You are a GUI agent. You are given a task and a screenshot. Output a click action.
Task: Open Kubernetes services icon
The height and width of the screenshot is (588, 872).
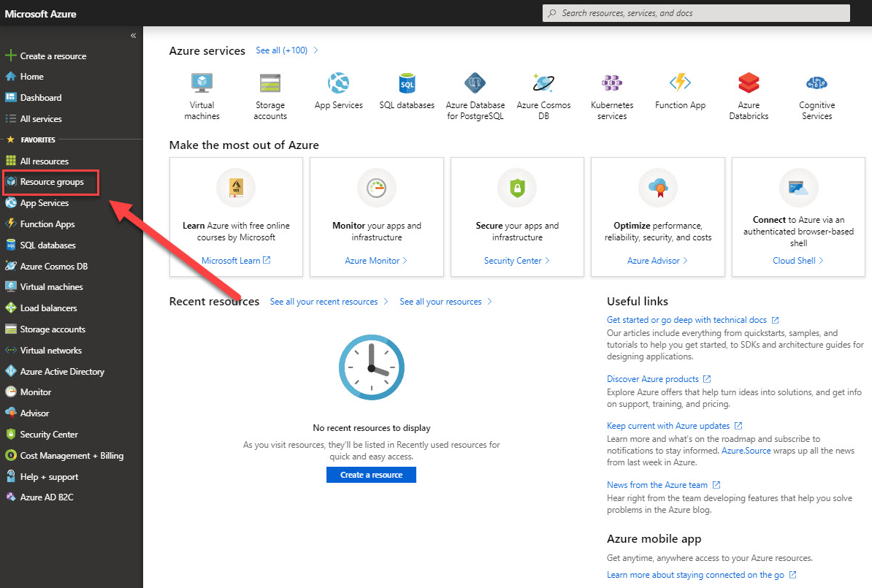612,83
